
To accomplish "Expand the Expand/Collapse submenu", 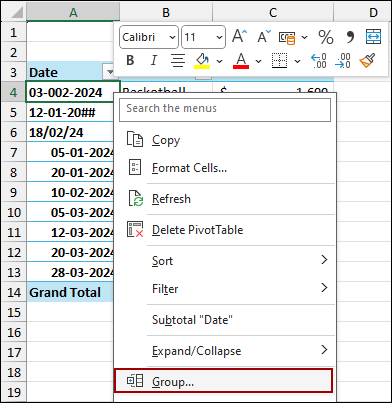I will click(x=225, y=351).
